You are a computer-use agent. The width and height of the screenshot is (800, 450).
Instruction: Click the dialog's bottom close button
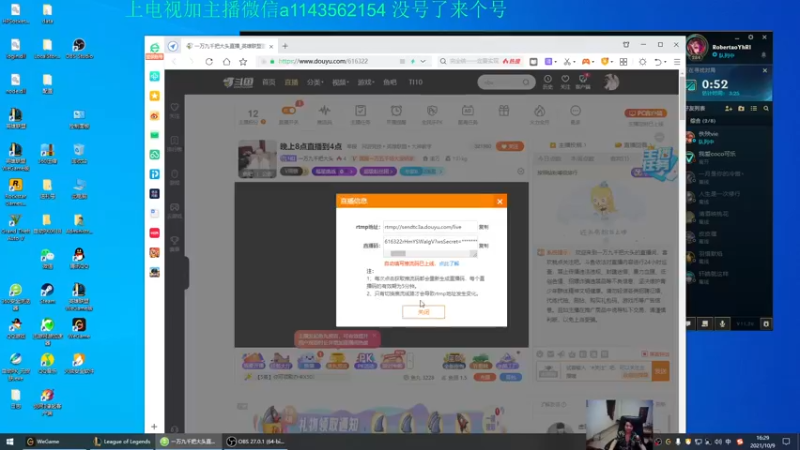coord(423,312)
